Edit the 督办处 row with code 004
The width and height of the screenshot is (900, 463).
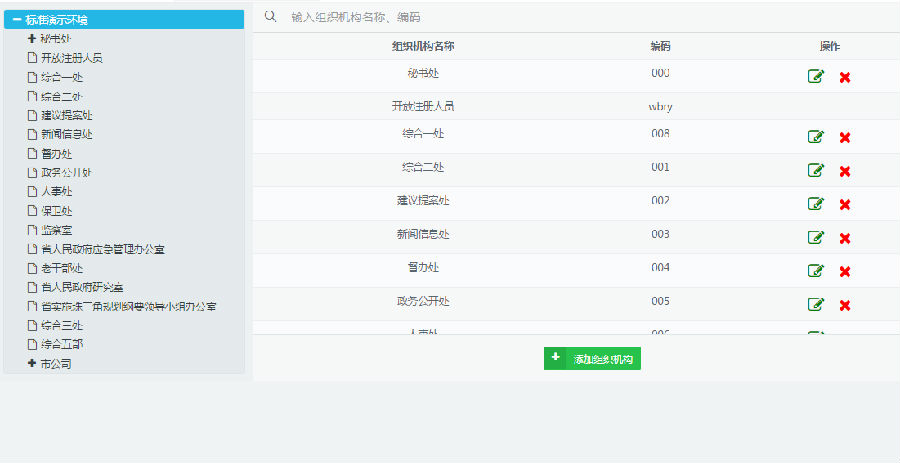(816, 271)
